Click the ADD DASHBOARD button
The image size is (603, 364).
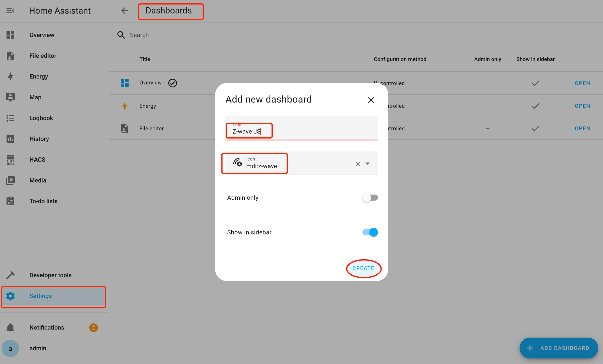pos(559,348)
